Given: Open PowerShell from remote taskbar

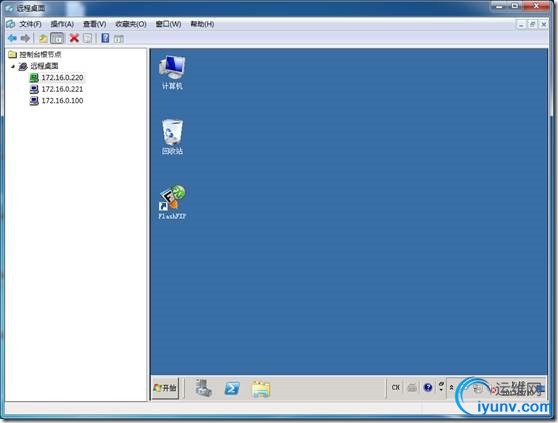Looking at the screenshot, I should 232,388.
